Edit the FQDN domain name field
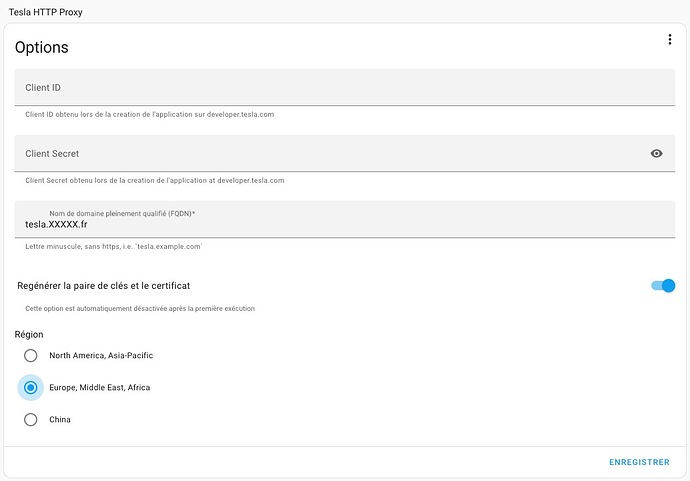 point(345,219)
